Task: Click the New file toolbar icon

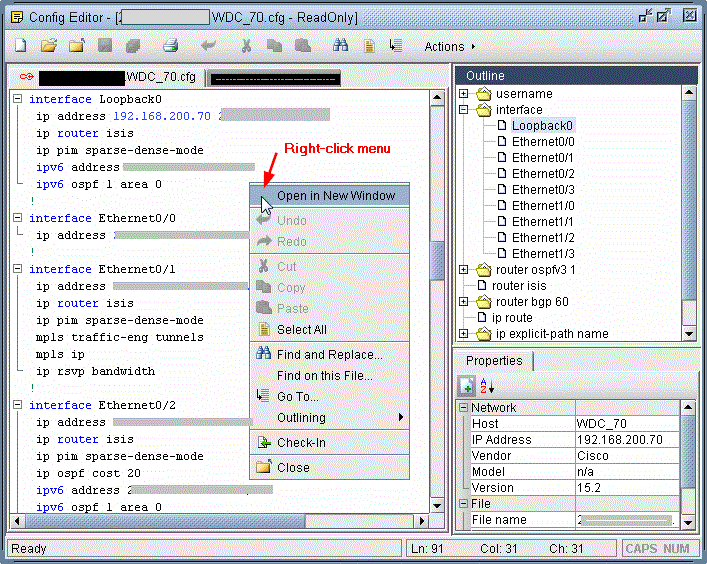Action: pos(20,46)
